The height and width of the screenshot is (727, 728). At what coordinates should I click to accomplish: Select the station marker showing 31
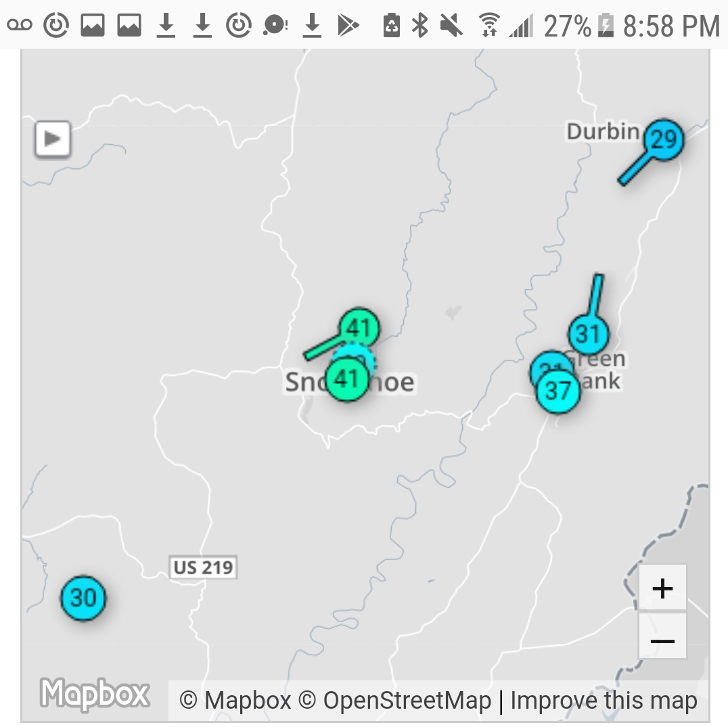[x=588, y=333]
